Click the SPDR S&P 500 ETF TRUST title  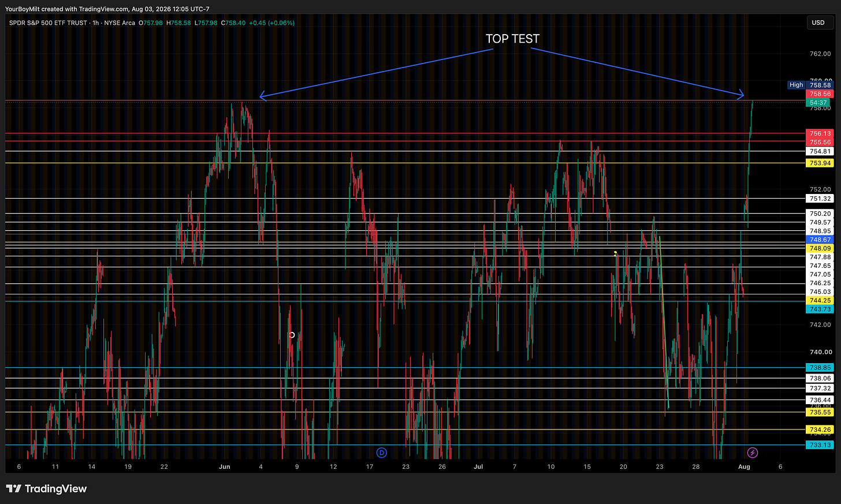[x=48, y=23]
